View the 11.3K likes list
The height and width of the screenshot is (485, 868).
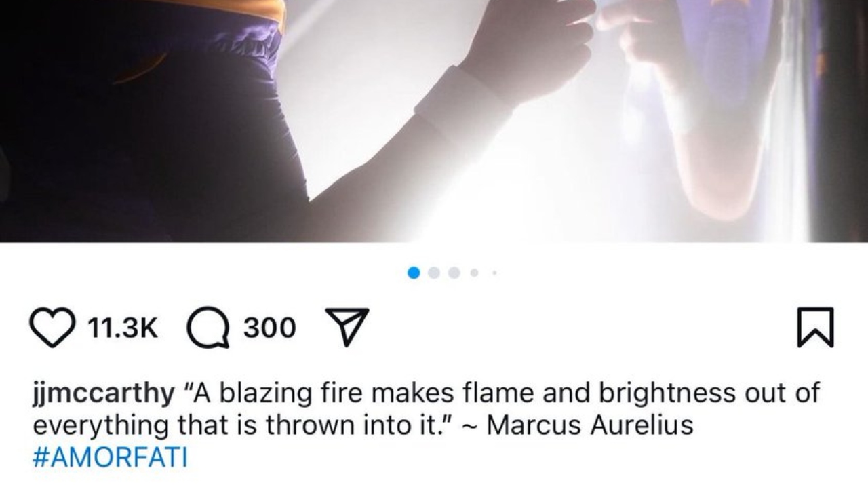(123, 328)
